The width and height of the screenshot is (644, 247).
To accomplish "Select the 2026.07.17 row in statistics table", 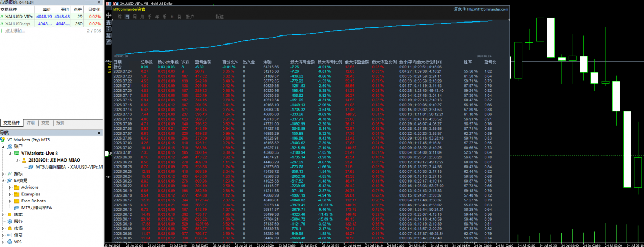I will tap(310, 95).
